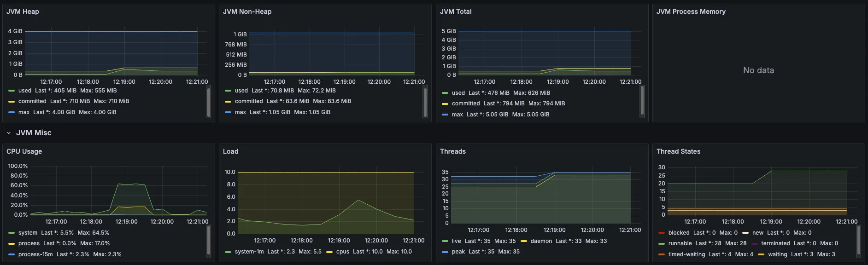Toggle 'runnable' series label in Thread States legend
This screenshot has width=868, height=265.
[680, 243]
